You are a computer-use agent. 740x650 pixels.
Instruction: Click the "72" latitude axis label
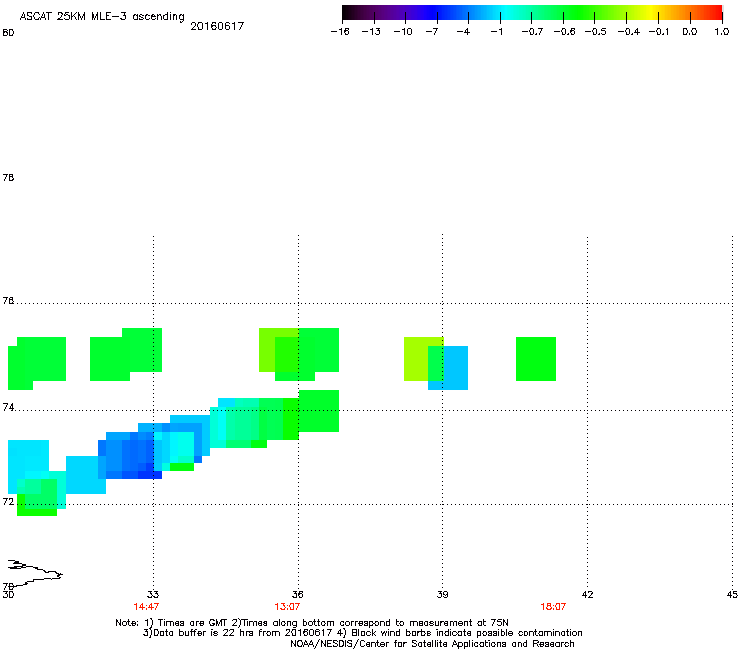[x=8, y=502]
